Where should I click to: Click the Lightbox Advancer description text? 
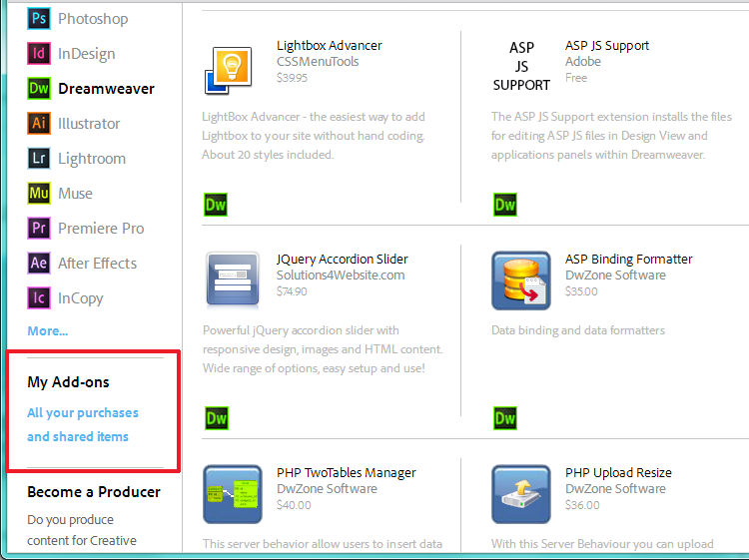tap(314, 136)
